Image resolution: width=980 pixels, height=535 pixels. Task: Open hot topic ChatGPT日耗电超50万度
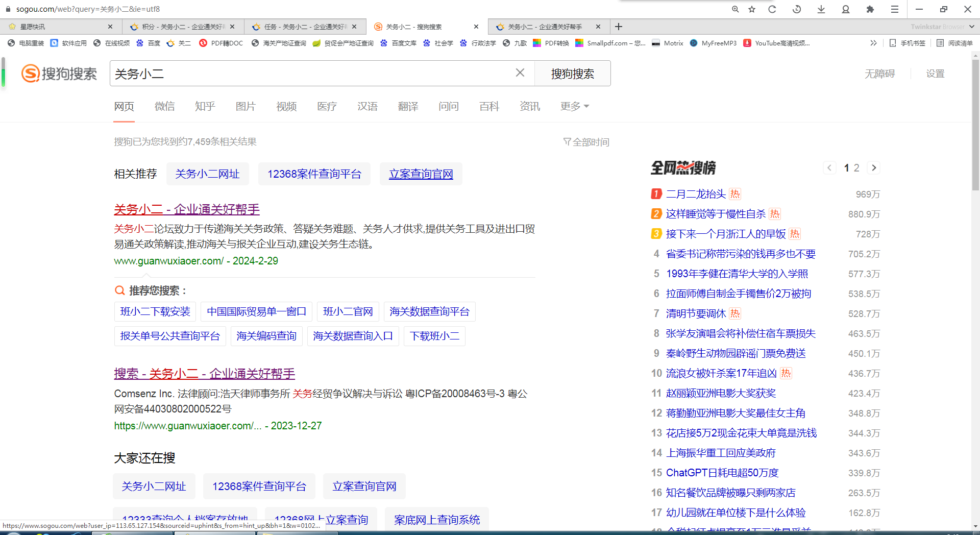tap(722, 473)
